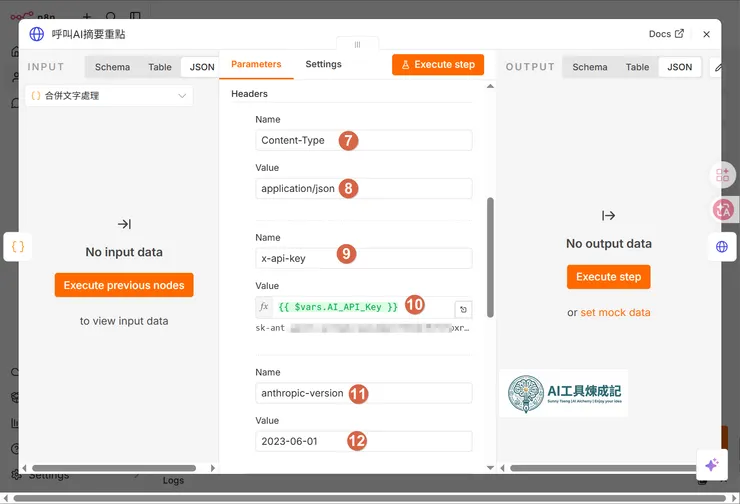The image size is (740, 504).
Task: Switch input view to Schema
Action: coord(112,67)
